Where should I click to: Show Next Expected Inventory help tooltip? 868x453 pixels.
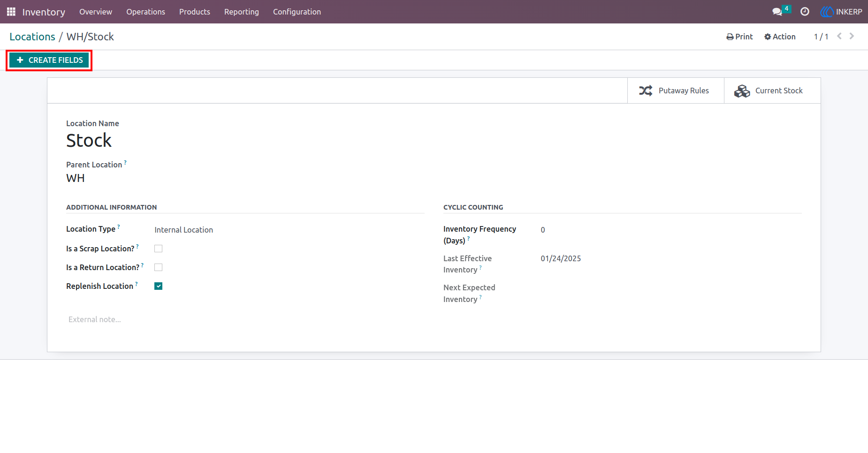(x=480, y=297)
